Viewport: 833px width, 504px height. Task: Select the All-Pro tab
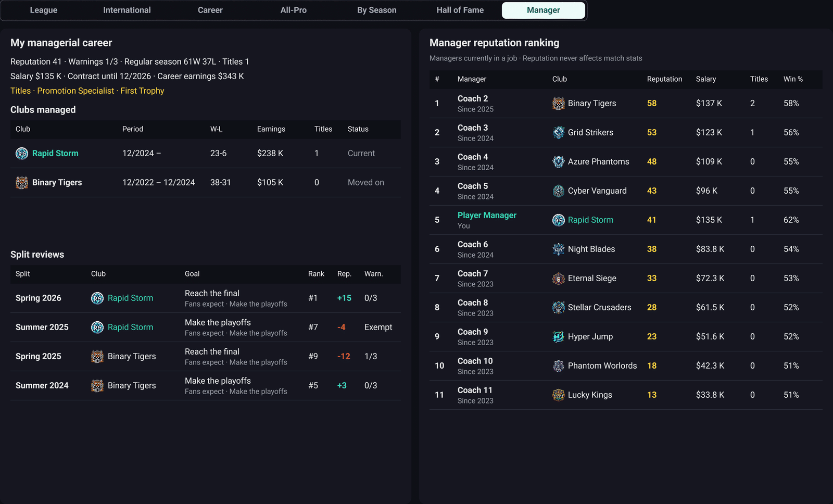[x=294, y=10]
